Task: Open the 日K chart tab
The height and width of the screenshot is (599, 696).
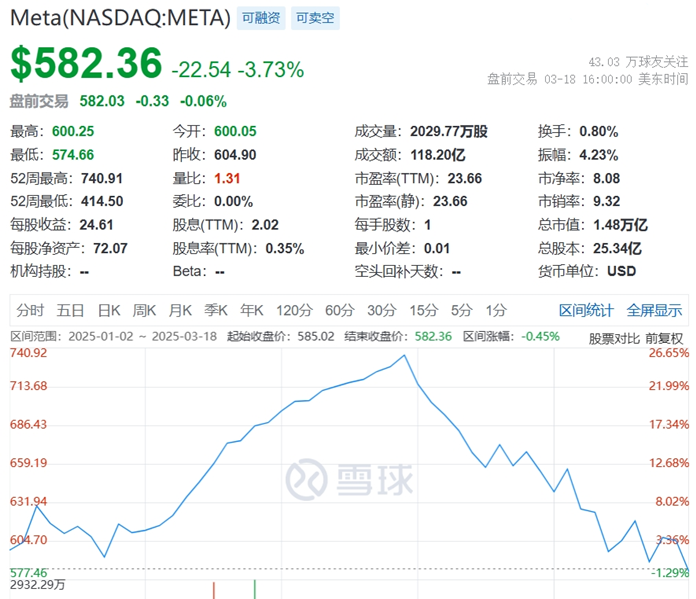Action: [109, 310]
